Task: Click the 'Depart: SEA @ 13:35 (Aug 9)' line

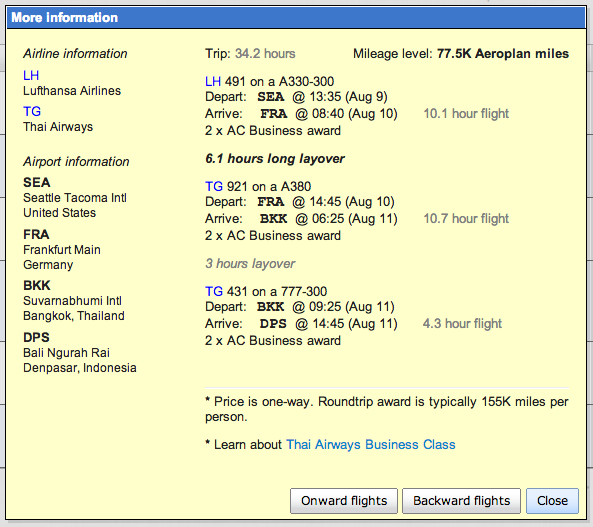Action: 296,97
